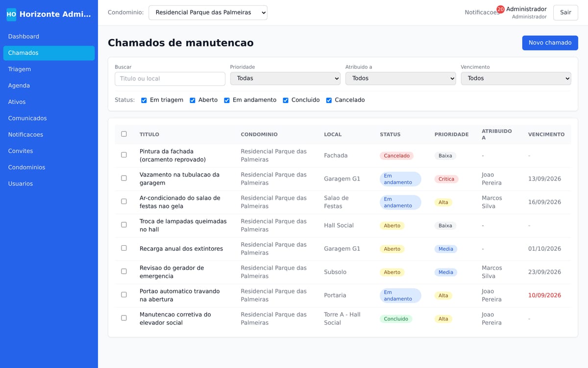Select Convites in the sidebar
Viewport: 588px width, 368px height.
[49, 151]
